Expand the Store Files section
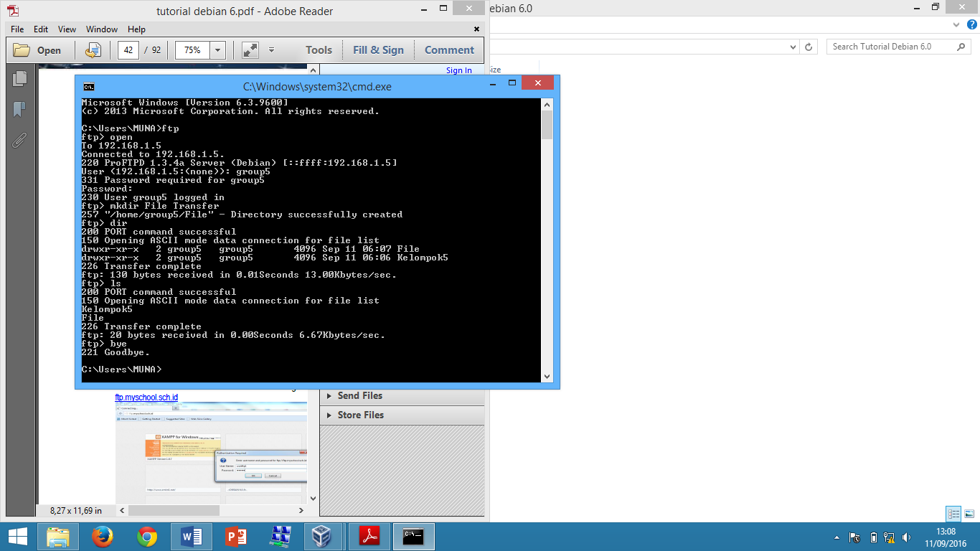The width and height of the screenshot is (980, 551). [x=402, y=415]
